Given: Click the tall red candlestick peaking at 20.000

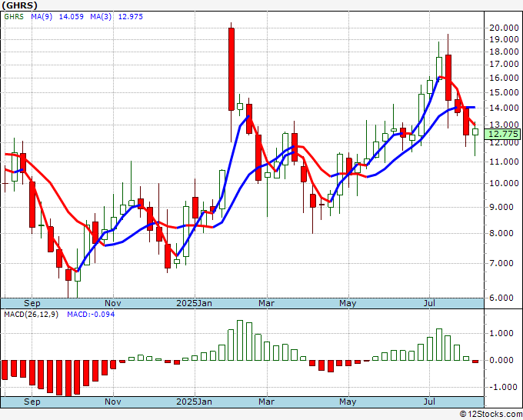Looking at the screenshot, I should (x=232, y=69).
